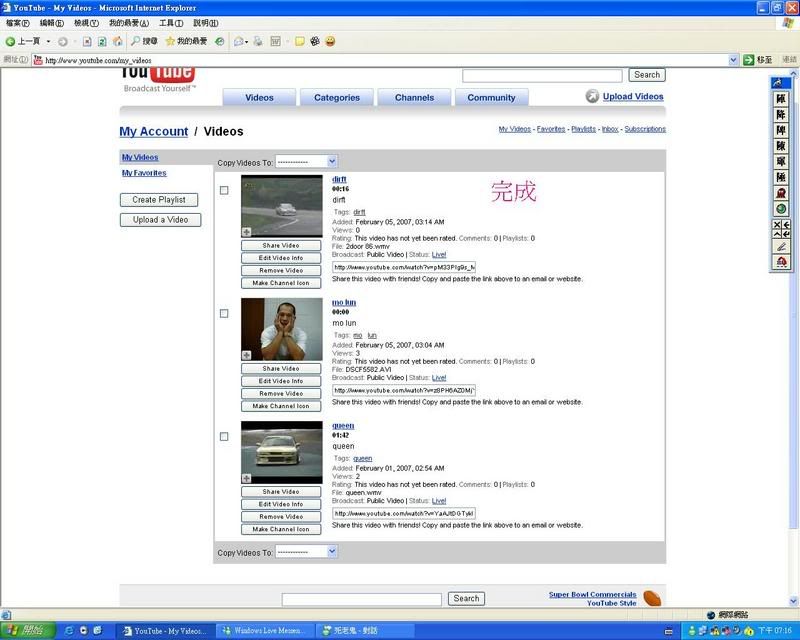
Task: Click the plus icon on mo lun thumbnail
Action: [246, 355]
